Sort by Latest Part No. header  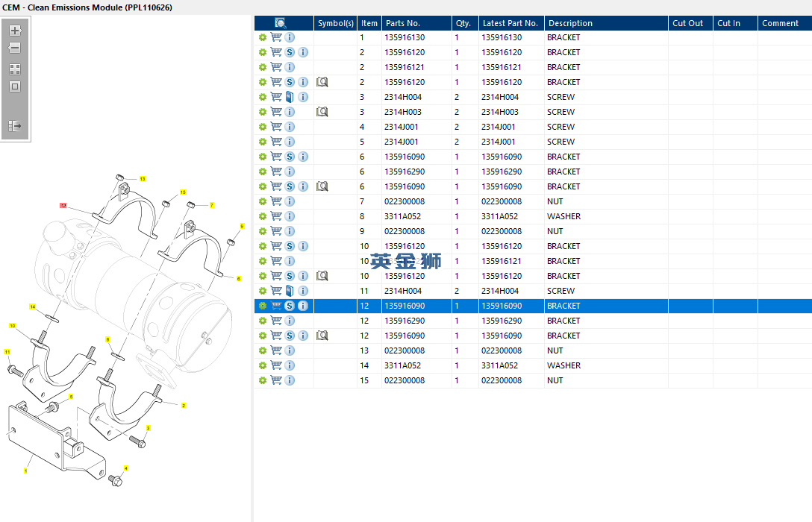click(x=511, y=23)
